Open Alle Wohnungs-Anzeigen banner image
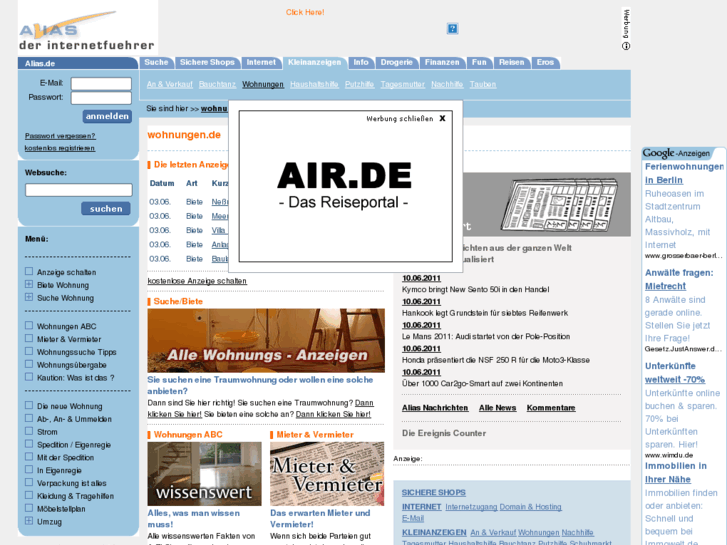 [x=266, y=340]
